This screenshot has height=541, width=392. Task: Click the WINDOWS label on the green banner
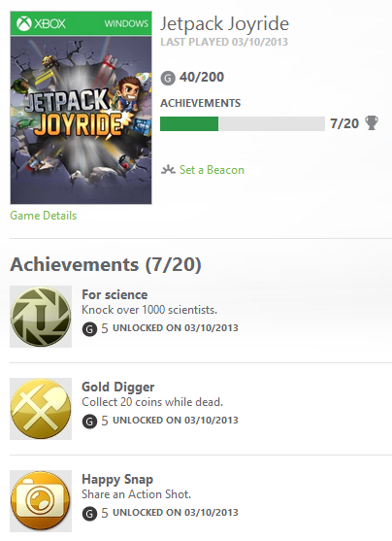click(126, 23)
